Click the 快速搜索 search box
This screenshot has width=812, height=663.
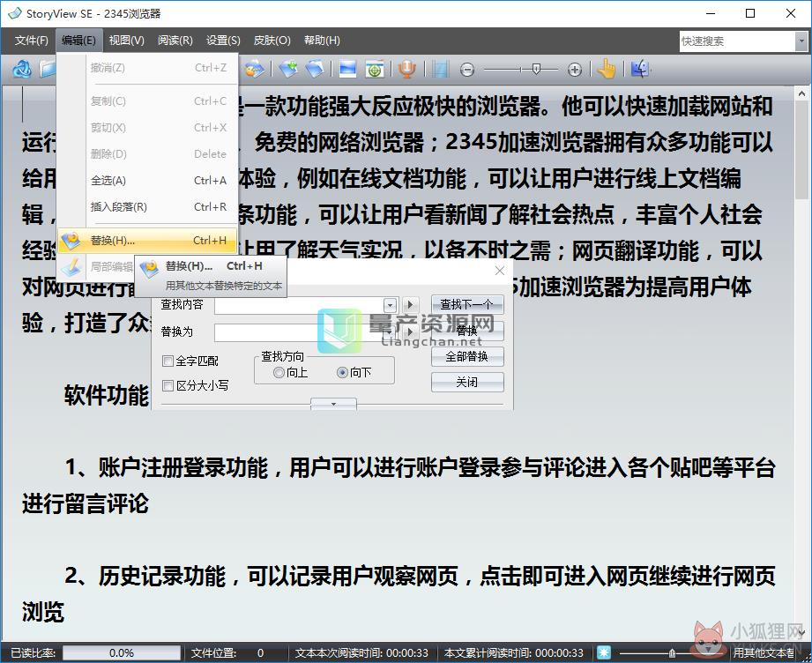tap(737, 41)
